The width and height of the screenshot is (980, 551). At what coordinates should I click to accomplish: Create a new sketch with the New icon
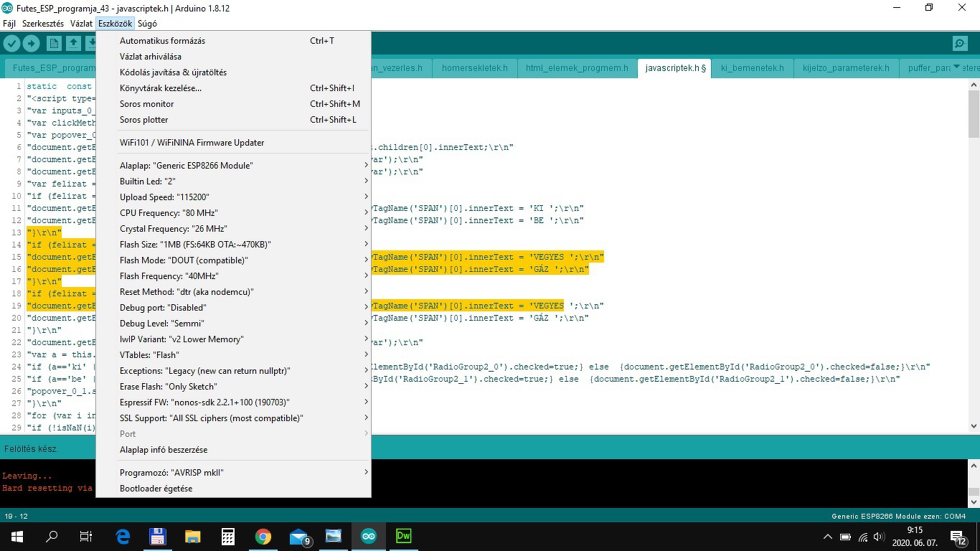pos(54,44)
